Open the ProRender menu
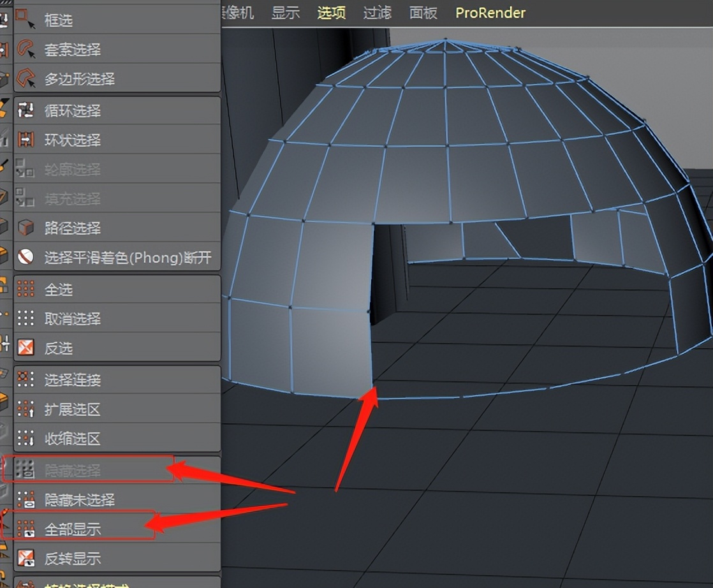The image size is (713, 588). [490, 13]
